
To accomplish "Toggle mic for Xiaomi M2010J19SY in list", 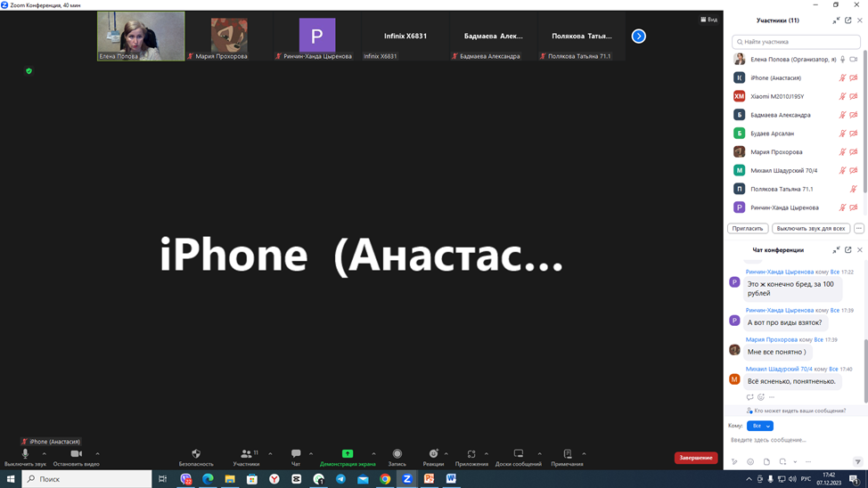I will [x=842, y=96].
